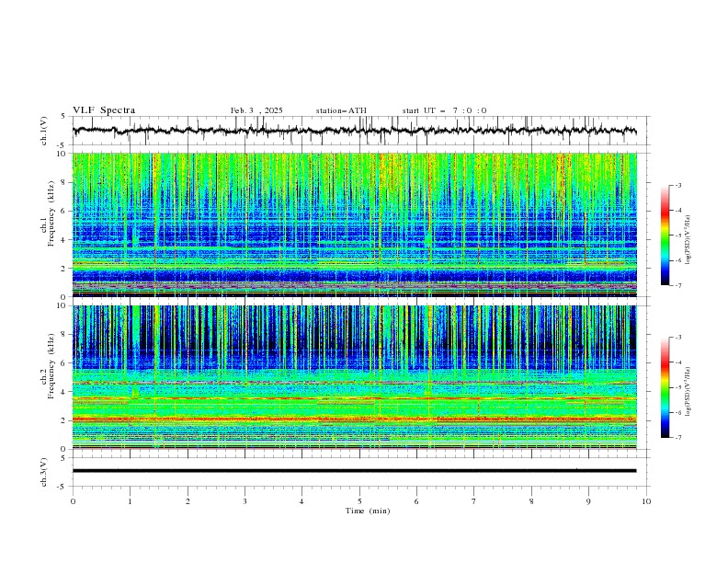Click the "-6" tick on lower colorbar
Screen dimensions: 728x563
677,412
